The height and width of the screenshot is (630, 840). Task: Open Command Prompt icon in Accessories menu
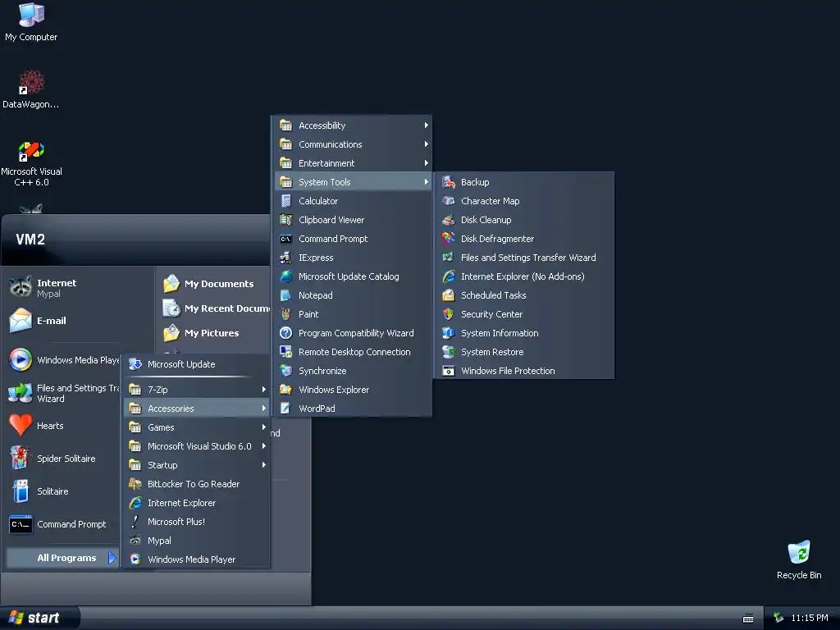[286, 239]
